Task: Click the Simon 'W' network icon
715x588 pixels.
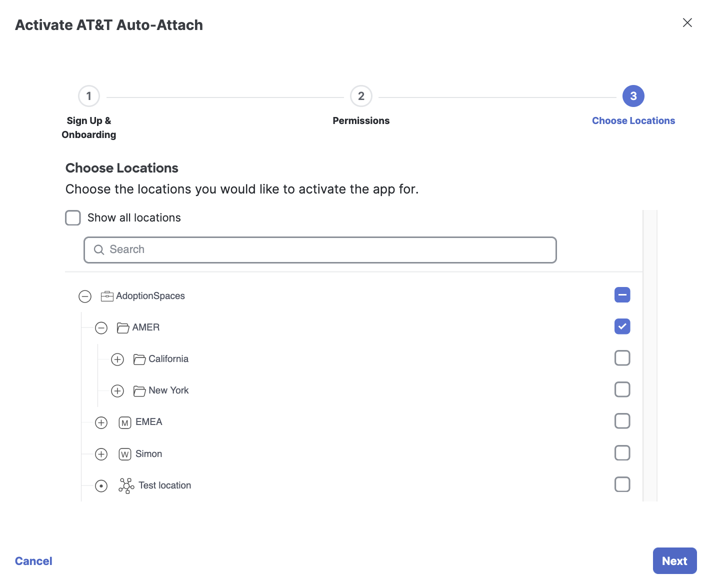Action: coord(125,454)
